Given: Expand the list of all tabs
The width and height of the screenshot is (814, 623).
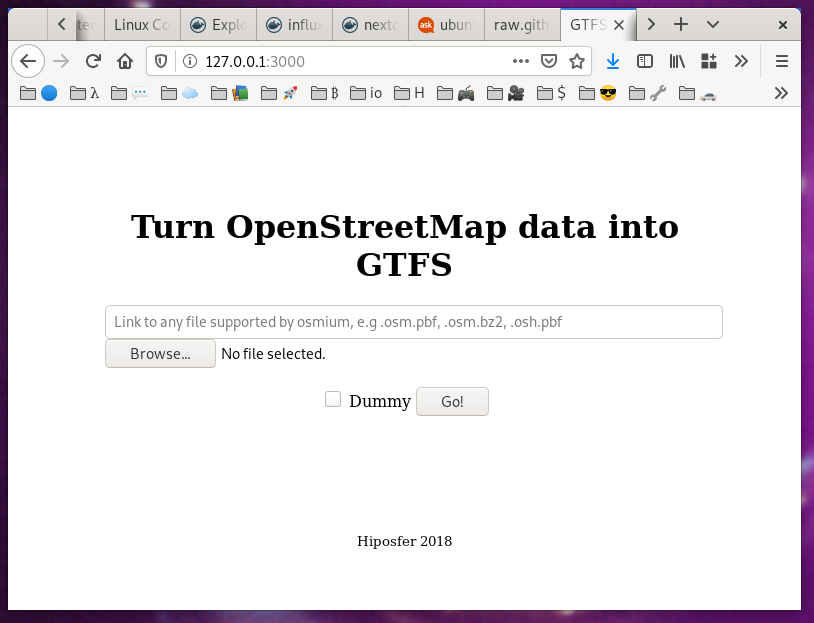Looking at the screenshot, I should pyautogui.click(x=713, y=24).
